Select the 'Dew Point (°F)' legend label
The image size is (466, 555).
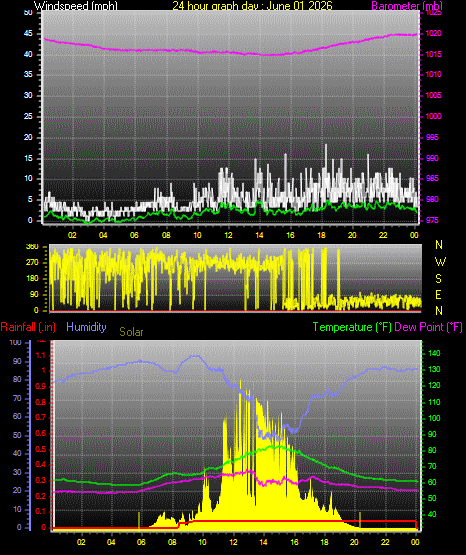pyautogui.click(x=428, y=327)
